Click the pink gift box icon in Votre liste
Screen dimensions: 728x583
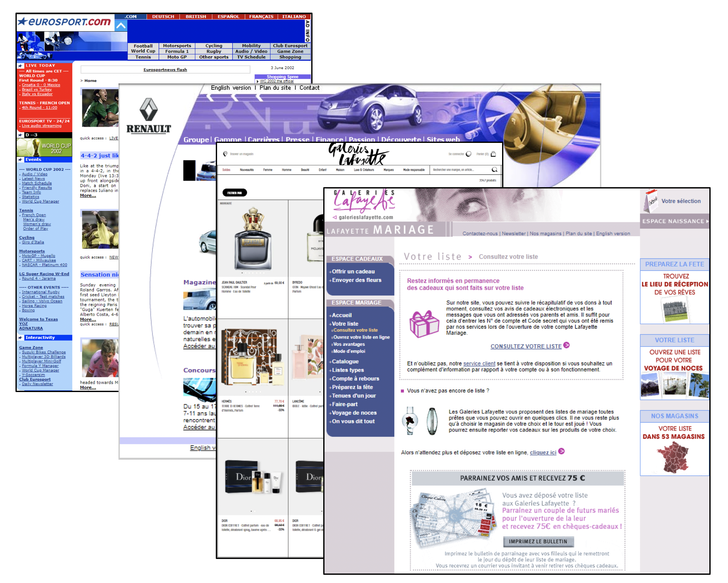point(424,323)
